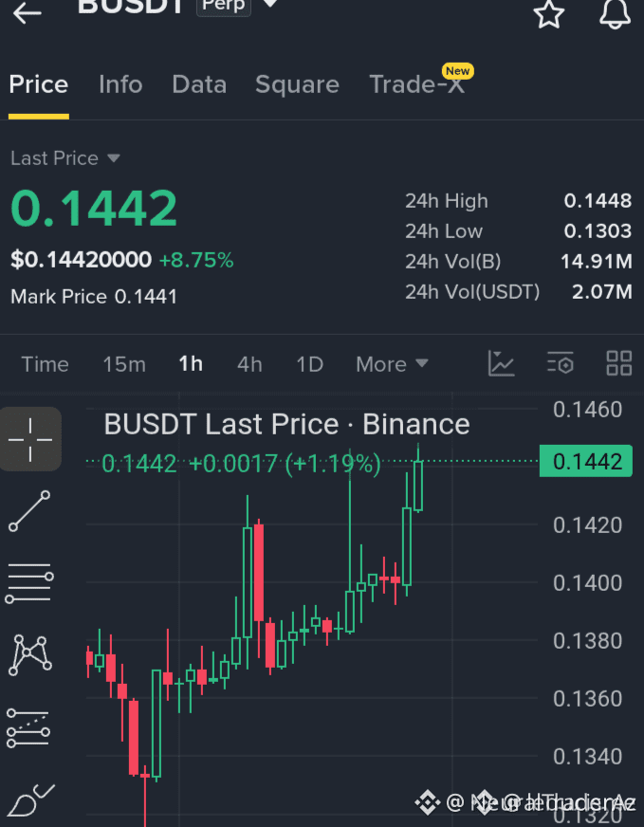Click the 24h Low value 0.1303
This screenshot has height=827, width=644.
tap(598, 231)
